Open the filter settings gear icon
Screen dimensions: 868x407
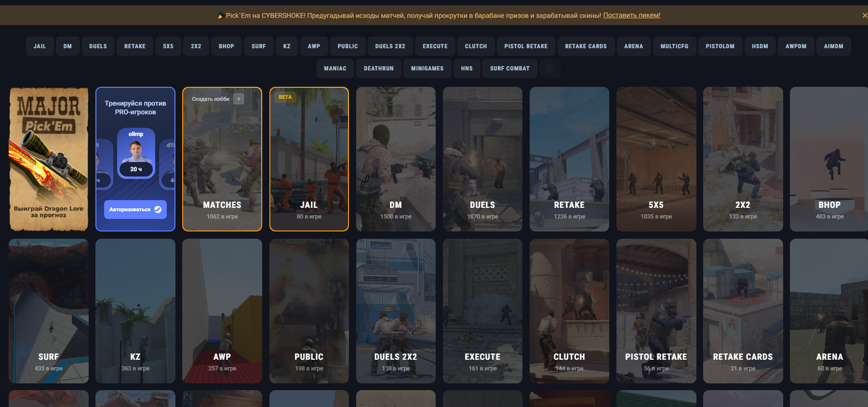coord(550,68)
